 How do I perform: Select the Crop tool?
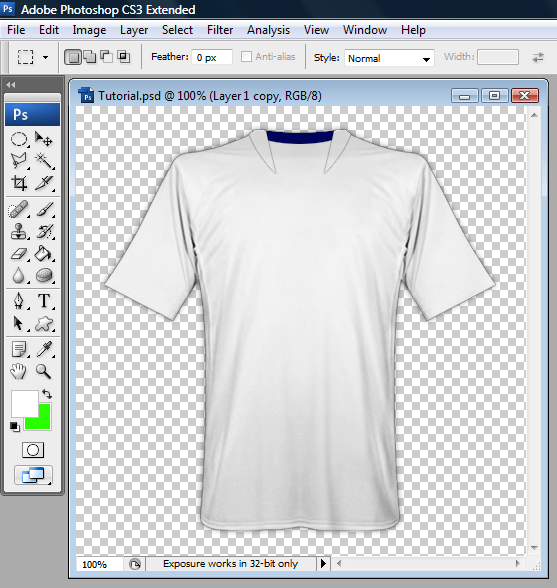point(19,183)
